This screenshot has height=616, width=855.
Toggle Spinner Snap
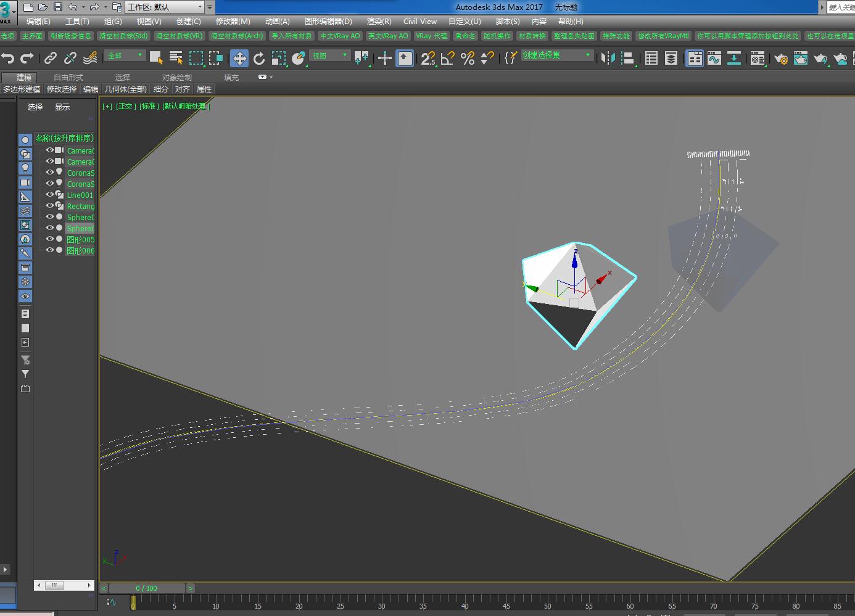[487, 58]
